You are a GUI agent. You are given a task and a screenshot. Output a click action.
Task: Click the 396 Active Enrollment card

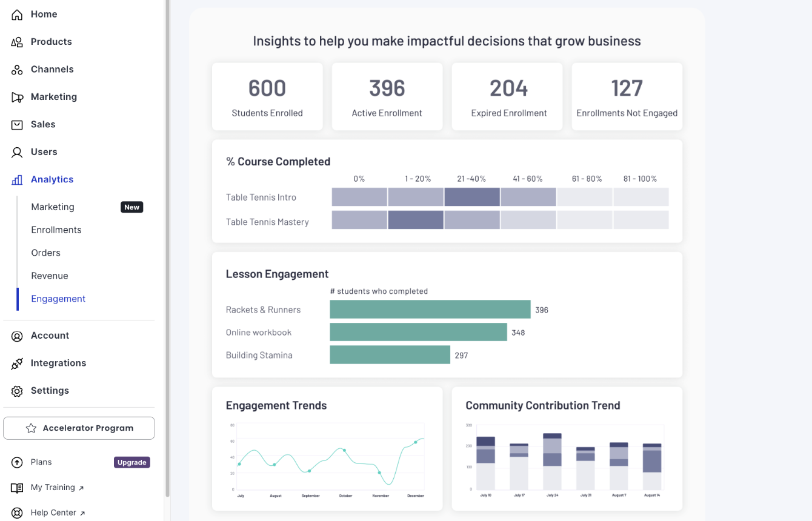coord(387,96)
